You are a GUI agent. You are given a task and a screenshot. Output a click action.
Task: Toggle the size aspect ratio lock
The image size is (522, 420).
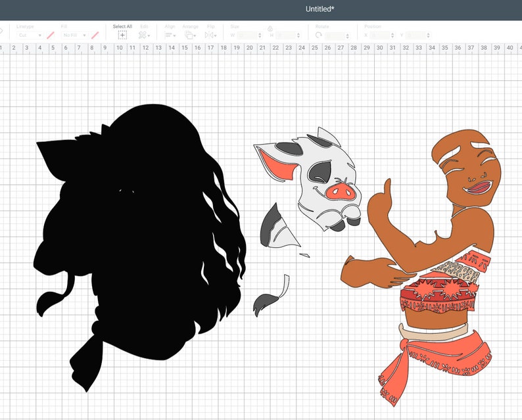pos(270,29)
